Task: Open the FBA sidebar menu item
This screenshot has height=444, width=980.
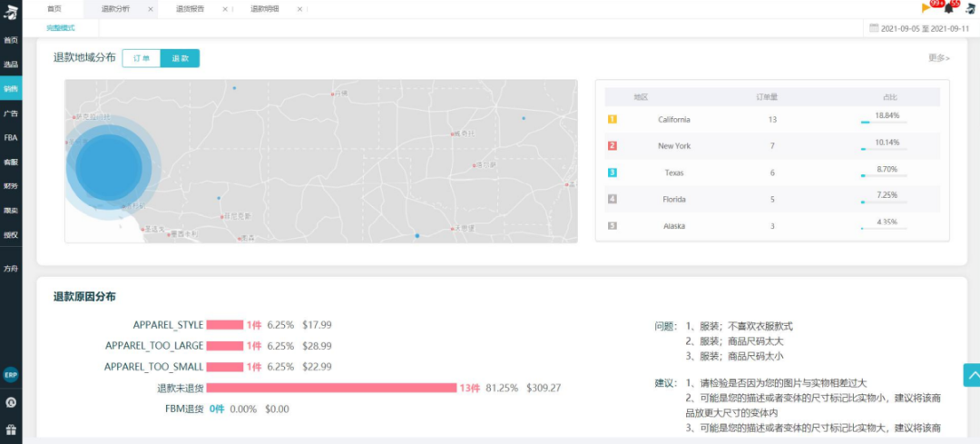Action: [x=11, y=138]
